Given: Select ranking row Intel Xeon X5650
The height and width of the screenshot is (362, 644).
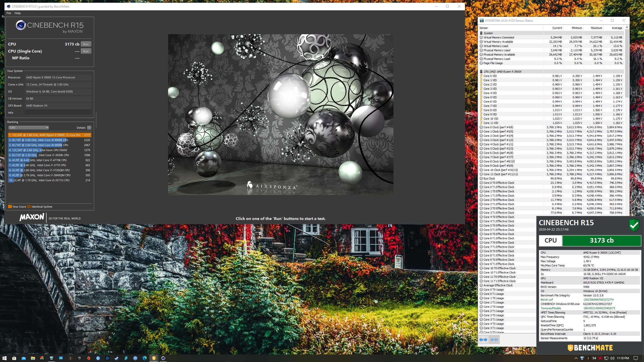Looking at the screenshot, I should click(50, 150).
